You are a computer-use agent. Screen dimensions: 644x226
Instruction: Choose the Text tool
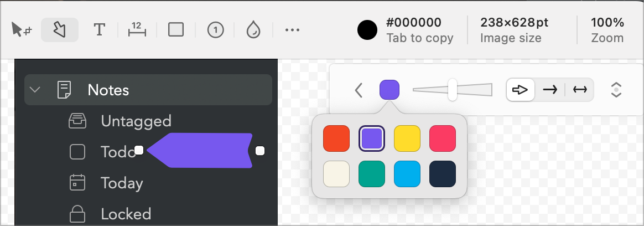pos(100,30)
